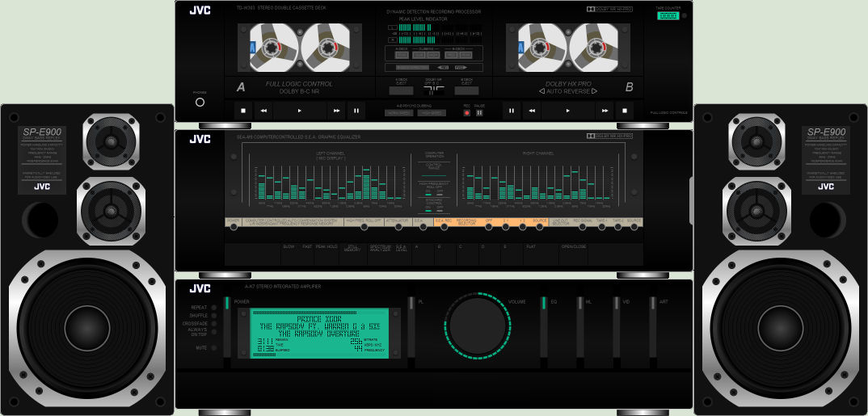This screenshot has height=416, width=868.
Task: Eject the B deck cassette
Action: pyautogui.click(x=466, y=90)
